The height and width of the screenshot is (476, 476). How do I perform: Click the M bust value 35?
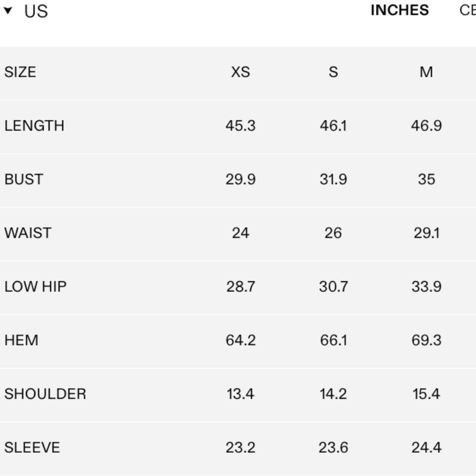426,179
